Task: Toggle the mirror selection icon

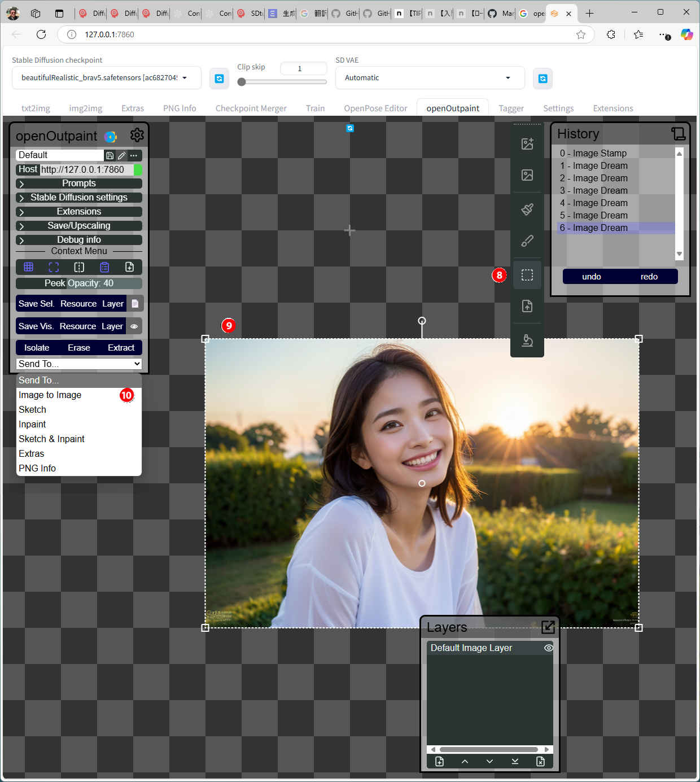Action: pyautogui.click(x=79, y=267)
